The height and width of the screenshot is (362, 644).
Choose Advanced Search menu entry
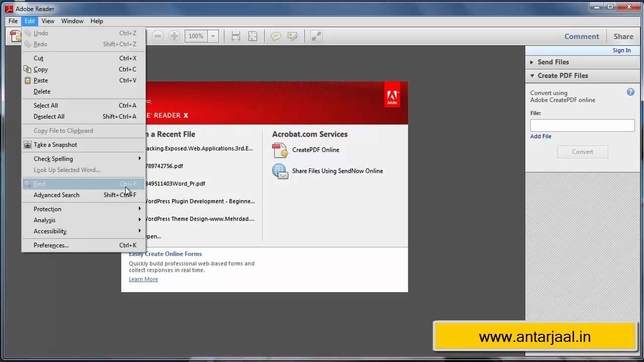click(x=84, y=195)
